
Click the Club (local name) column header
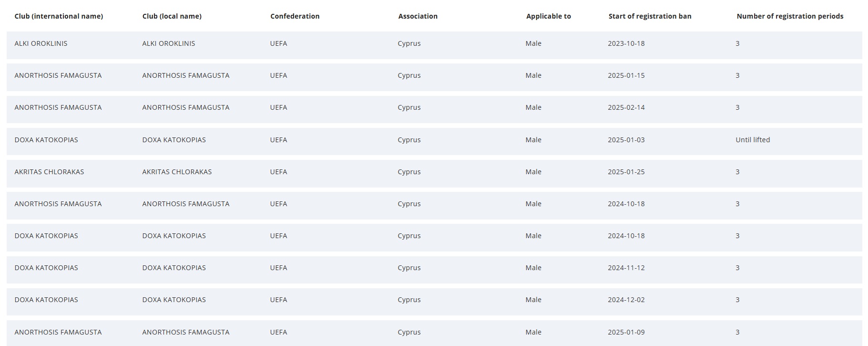(172, 16)
